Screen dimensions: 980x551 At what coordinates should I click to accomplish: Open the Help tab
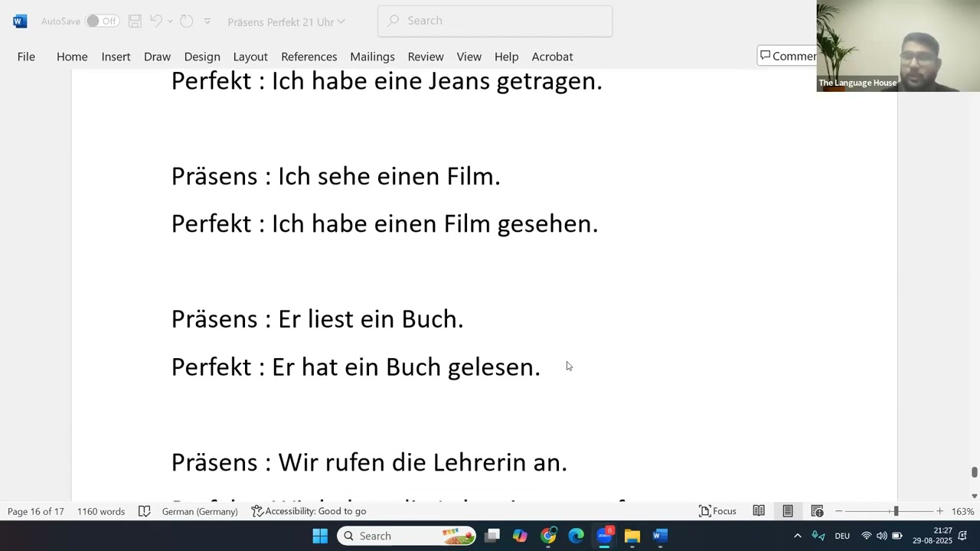pyautogui.click(x=506, y=57)
